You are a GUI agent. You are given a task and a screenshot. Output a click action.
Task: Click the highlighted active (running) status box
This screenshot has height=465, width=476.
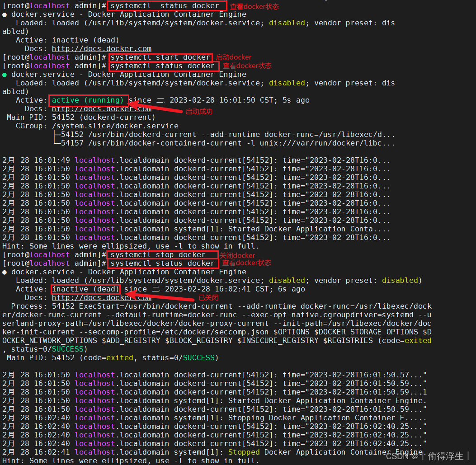point(89,100)
